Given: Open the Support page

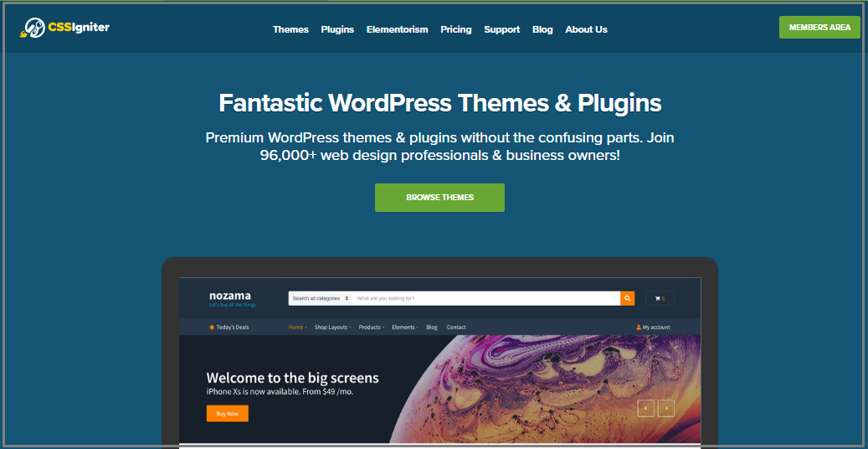Looking at the screenshot, I should 502,29.
